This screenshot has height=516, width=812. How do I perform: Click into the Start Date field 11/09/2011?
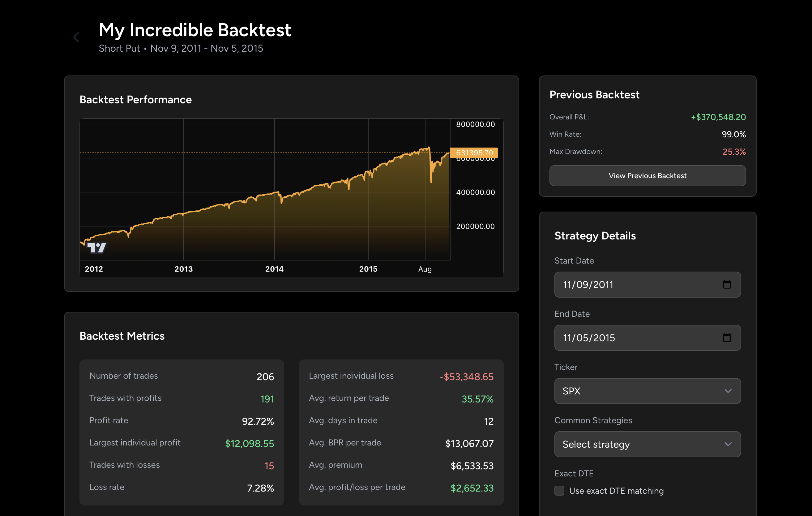[647, 284]
